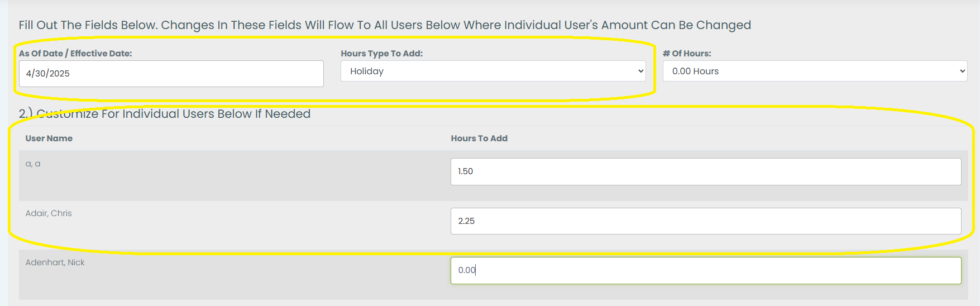The width and height of the screenshot is (980, 306).
Task: Click the User Name column header
Action: [49, 138]
